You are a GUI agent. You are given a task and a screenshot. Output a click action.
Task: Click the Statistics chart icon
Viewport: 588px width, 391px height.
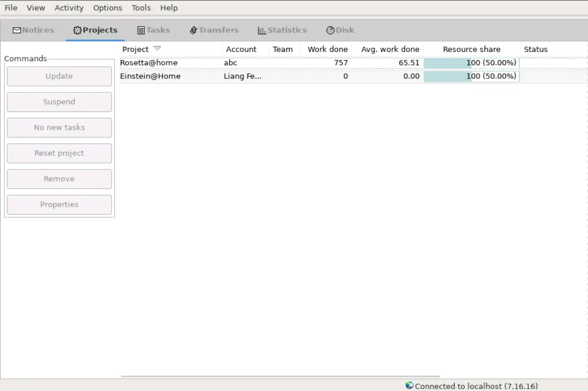[262, 30]
